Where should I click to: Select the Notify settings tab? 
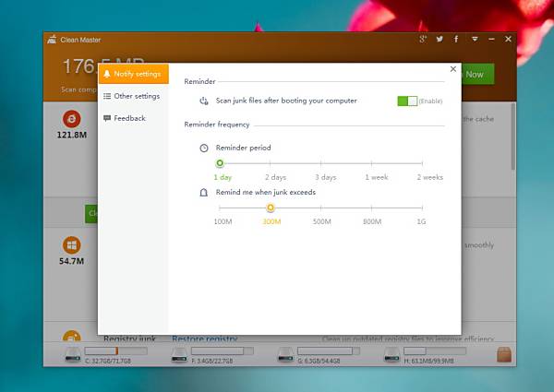coord(134,74)
